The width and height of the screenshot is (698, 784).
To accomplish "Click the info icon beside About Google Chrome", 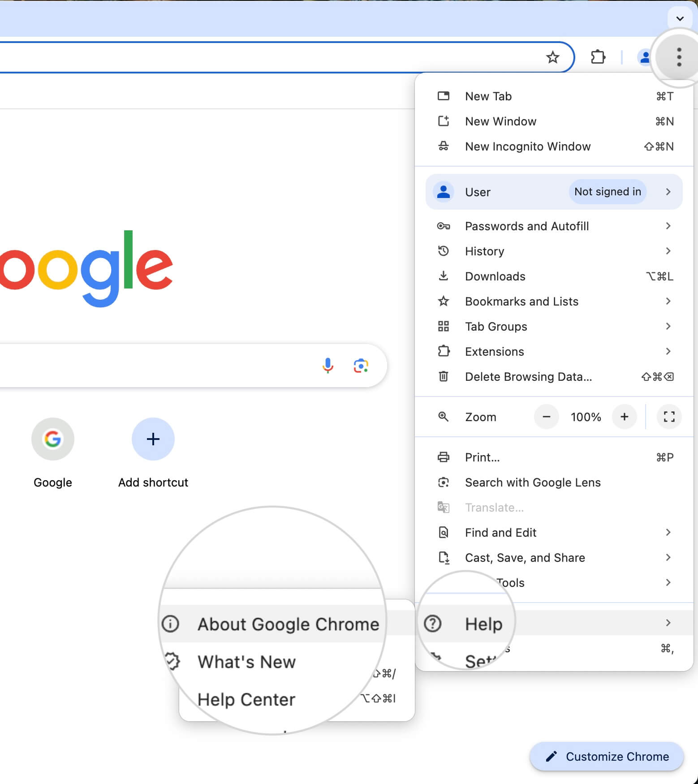I will [x=170, y=624].
